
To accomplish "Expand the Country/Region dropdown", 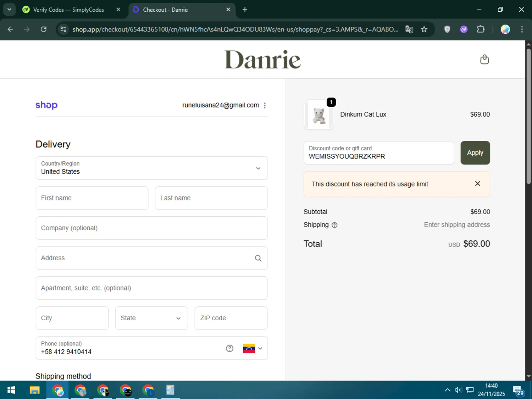I will (151, 168).
